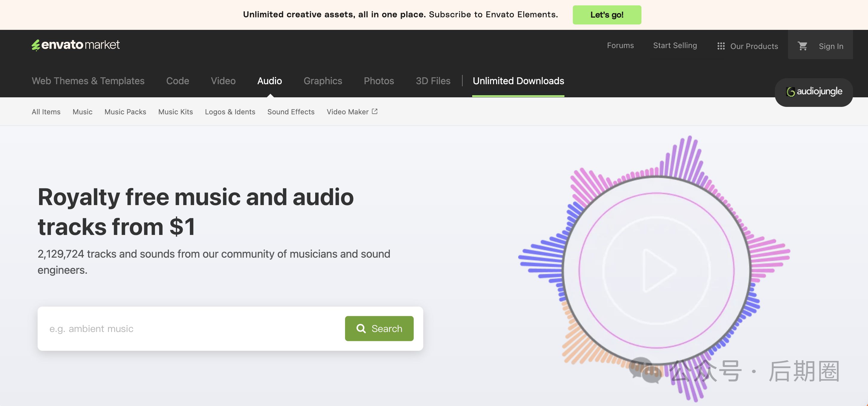Open the Music Packs section
The height and width of the screenshot is (406, 868).
125,112
